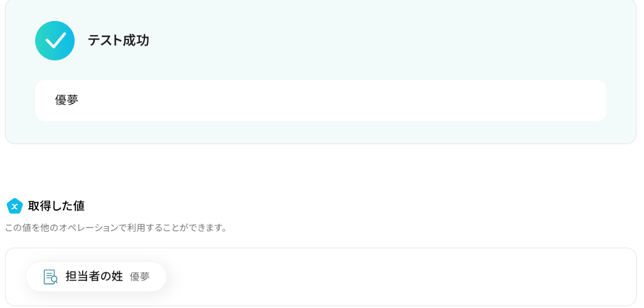This screenshot has height=308, width=644.
Task: Click the gray 優夢 value inside the chip
Action: pos(139,277)
